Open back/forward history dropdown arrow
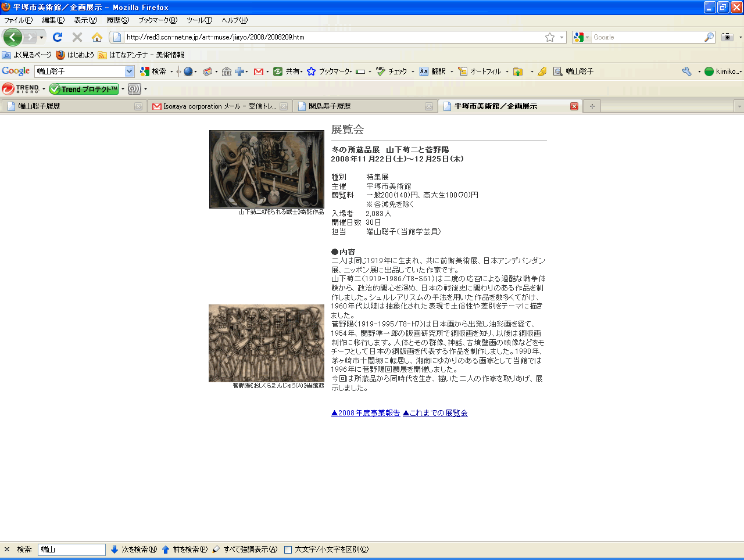The height and width of the screenshot is (560, 744). (41, 38)
